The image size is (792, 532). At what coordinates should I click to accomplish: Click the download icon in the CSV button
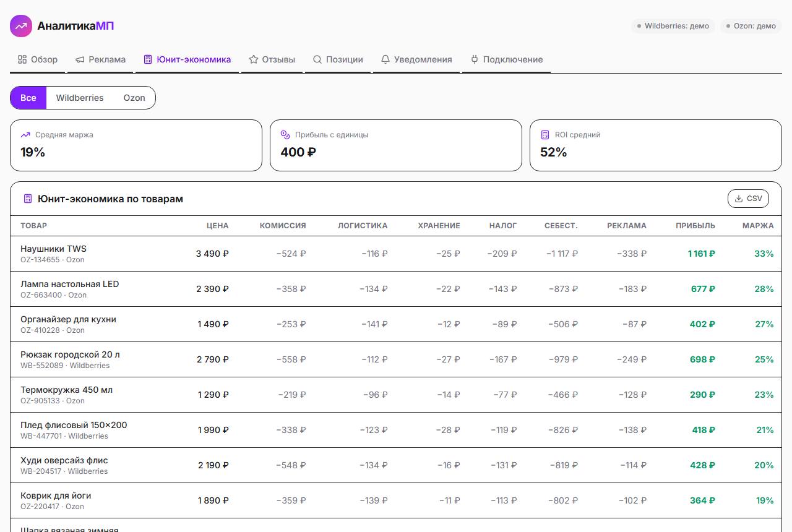click(x=738, y=199)
